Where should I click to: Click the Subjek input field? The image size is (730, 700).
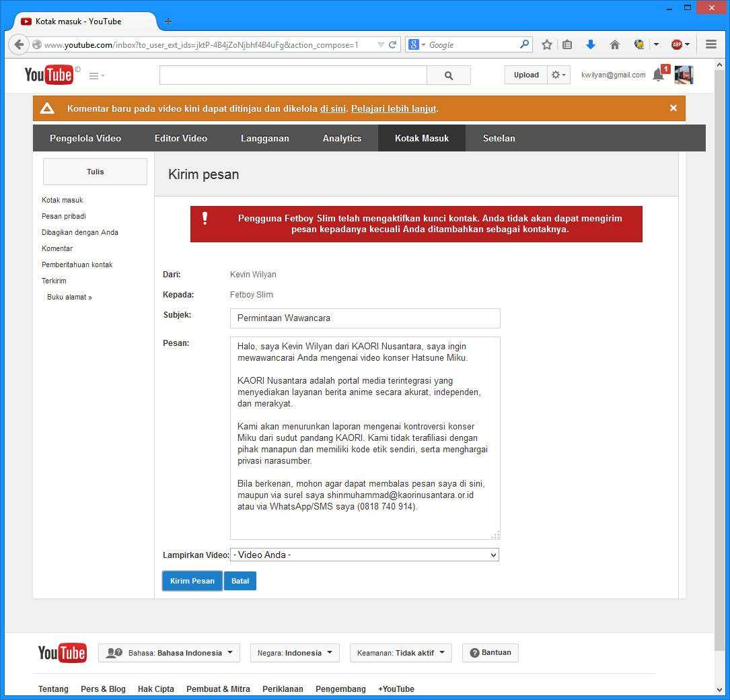(365, 318)
